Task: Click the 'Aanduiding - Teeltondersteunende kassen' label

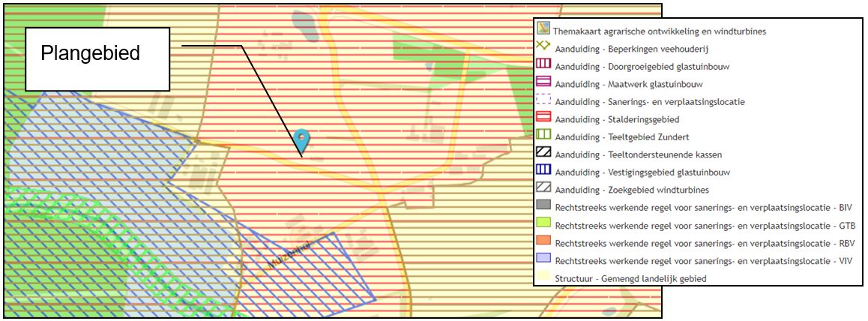Action: pos(639,155)
